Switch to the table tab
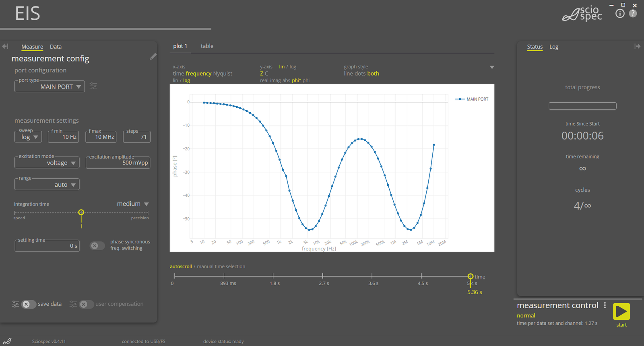Viewport: 644px width, 346px height. [207, 46]
